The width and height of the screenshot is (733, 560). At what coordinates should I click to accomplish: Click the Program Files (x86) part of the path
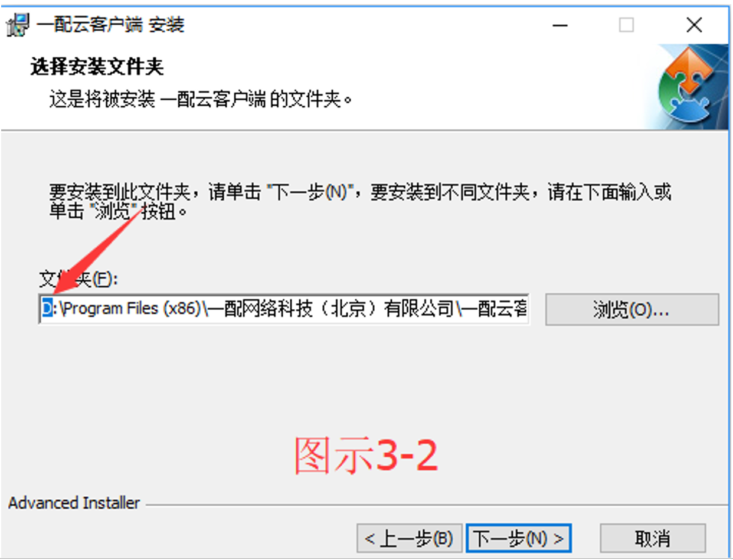(x=132, y=309)
